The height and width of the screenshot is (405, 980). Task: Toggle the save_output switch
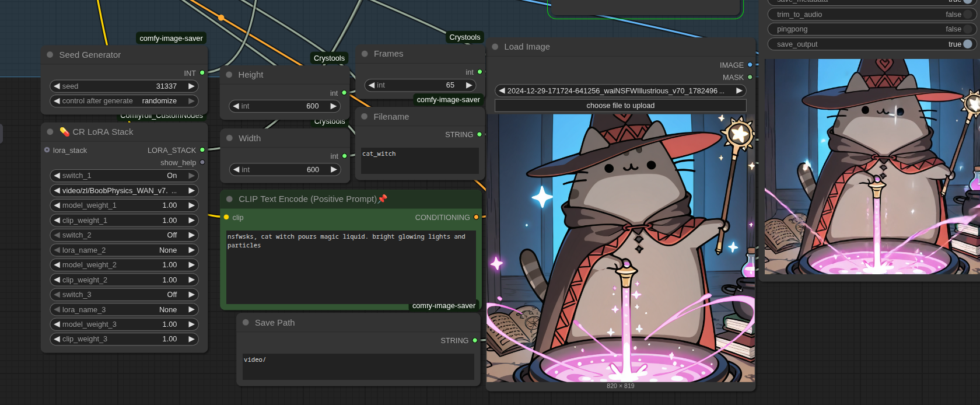pos(967,44)
